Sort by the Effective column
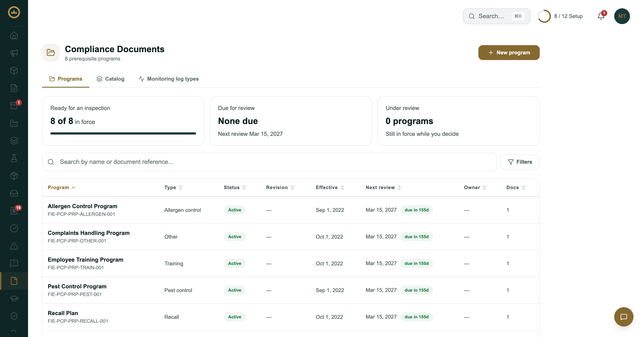Screen dimensions: 644x337 click(330, 188)
